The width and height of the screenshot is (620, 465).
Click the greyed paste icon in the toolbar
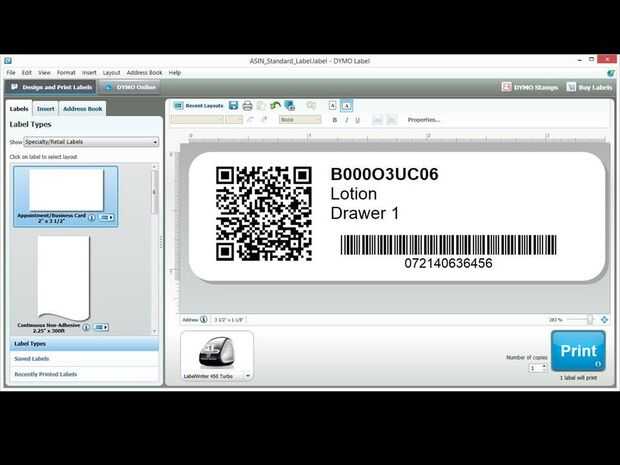[x=261, y=106]
